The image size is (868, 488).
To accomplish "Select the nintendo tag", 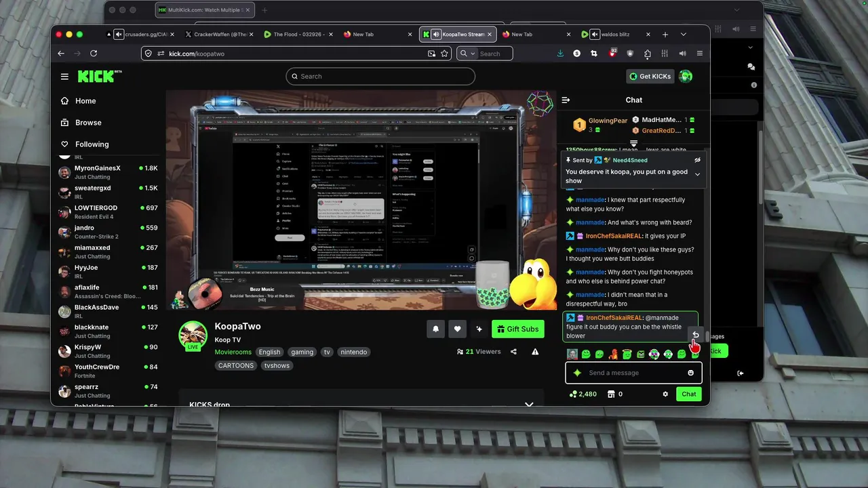I will [353, 352].
